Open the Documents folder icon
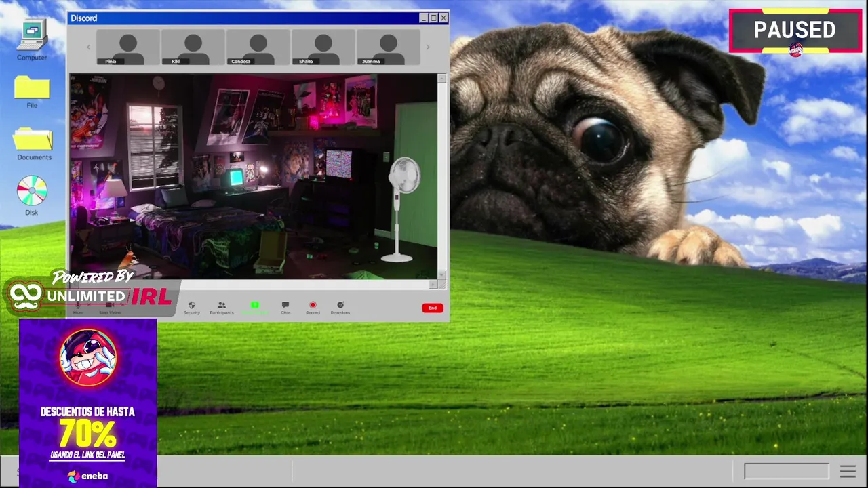Image resolution: width=868 pixels, height=488 pixels. pos(34,144)
